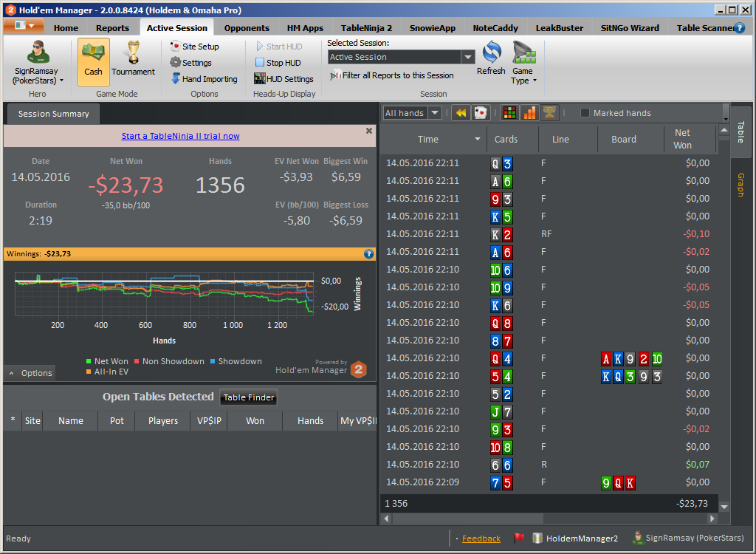Select the 22:09 hand row
This screenshot has width=756, height=554.
pyautogui.click(x=549, y=482)
